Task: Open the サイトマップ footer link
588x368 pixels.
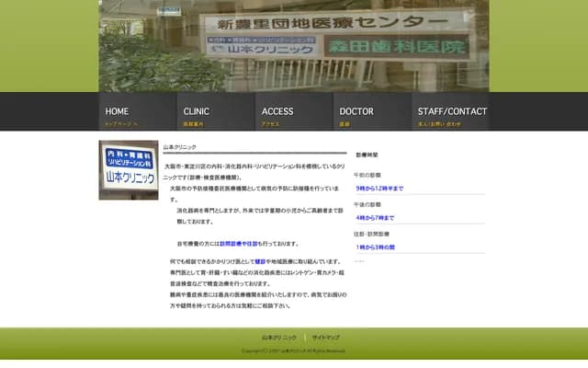Action: point(326,338)
